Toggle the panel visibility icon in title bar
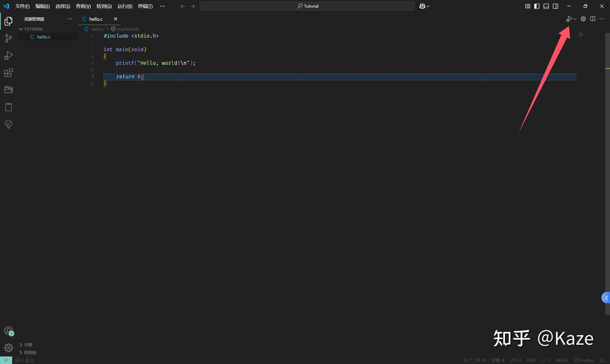 click(x=546, y=6)
